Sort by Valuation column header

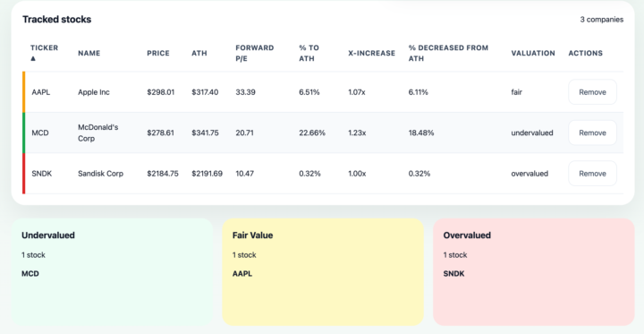tap(533, 53)
